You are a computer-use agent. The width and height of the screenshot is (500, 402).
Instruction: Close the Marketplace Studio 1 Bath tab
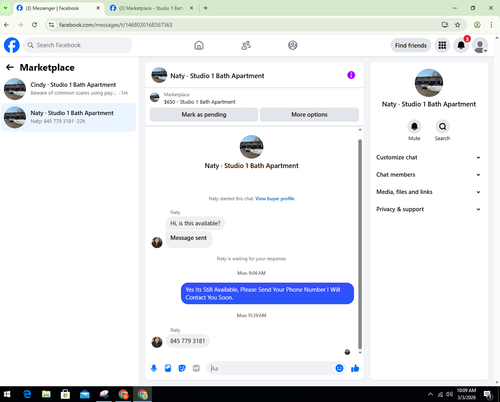(191, 8)
